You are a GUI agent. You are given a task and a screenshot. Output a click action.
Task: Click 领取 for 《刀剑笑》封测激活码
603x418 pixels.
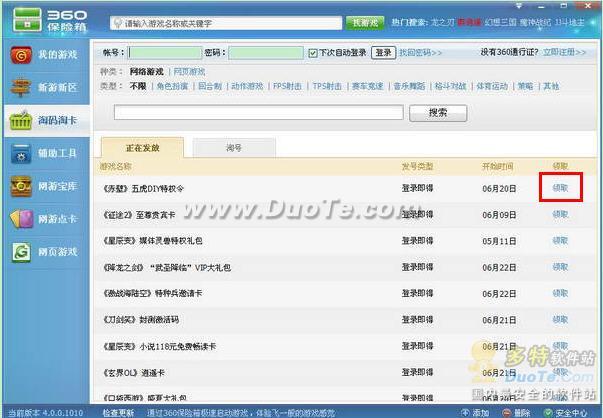coord(560,320)
